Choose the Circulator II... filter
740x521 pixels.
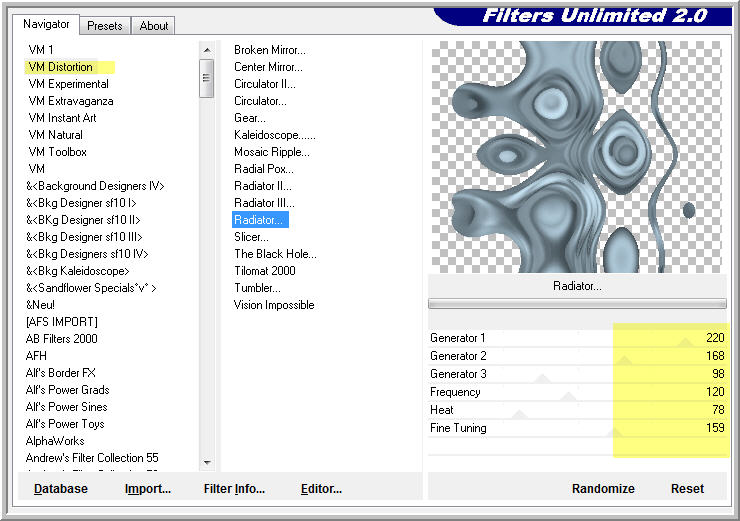(265, 84)
